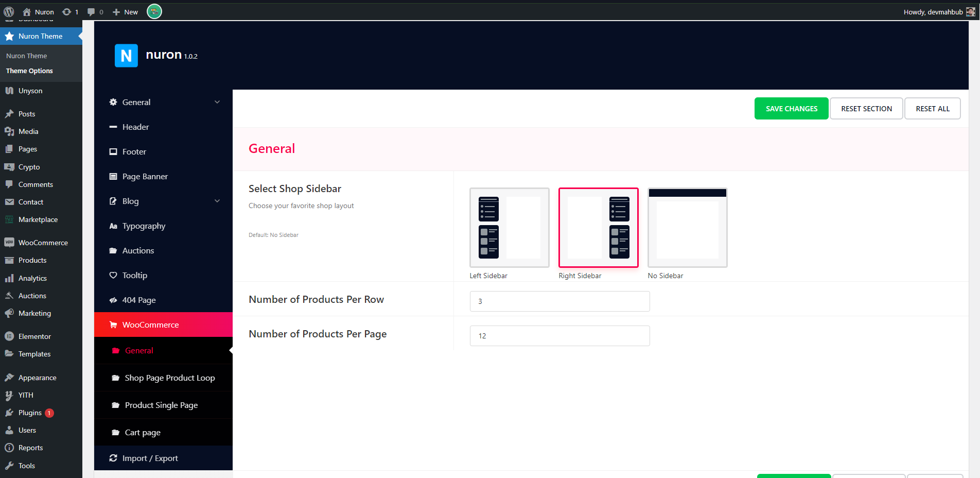Click the WordPress logo icon
Image resolution: width=980 pixels, height=478 pixels.
(x=9, y=12)
